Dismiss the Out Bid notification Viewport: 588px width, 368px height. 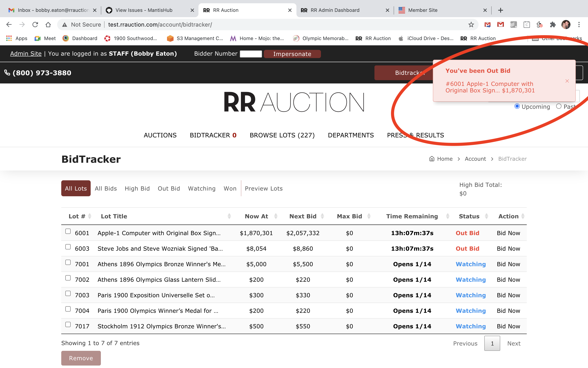[567, 81]
